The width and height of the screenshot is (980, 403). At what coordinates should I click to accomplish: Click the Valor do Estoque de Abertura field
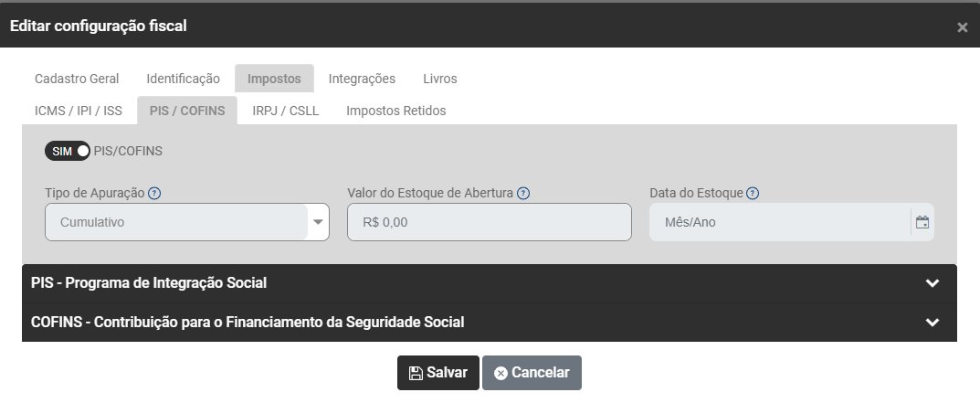tap(489, 222)
